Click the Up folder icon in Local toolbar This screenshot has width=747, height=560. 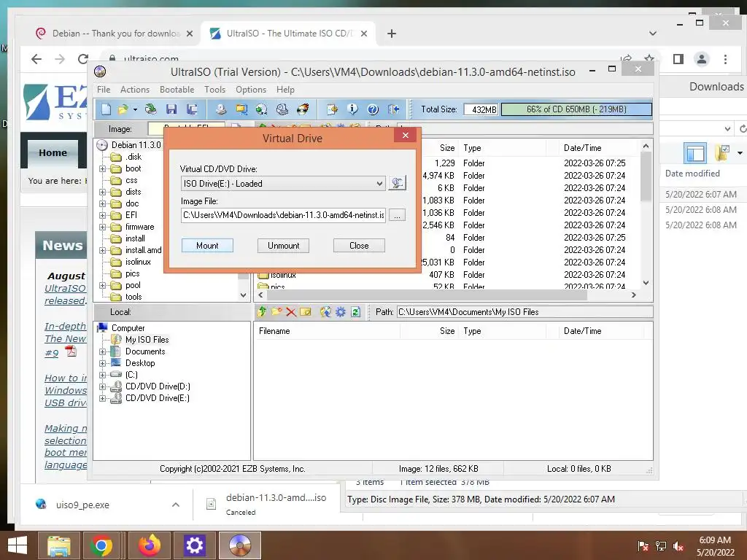point(262,312)
